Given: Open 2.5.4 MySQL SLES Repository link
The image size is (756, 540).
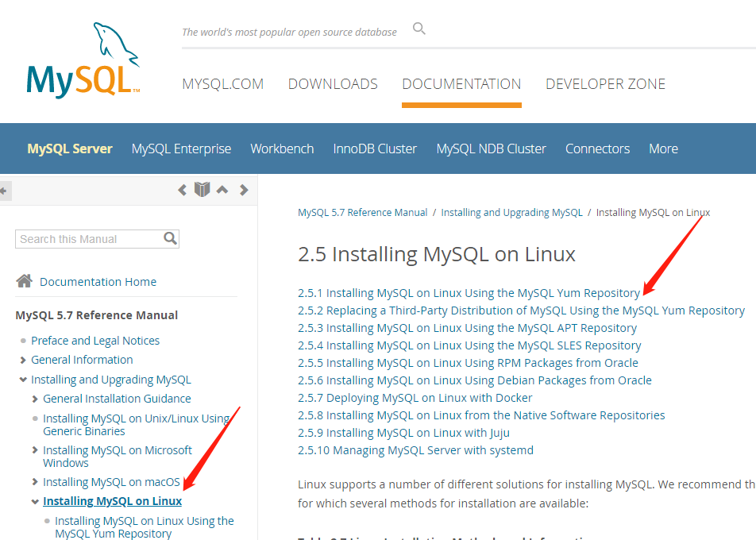Looking at the screenshot, I should (469, 345).
